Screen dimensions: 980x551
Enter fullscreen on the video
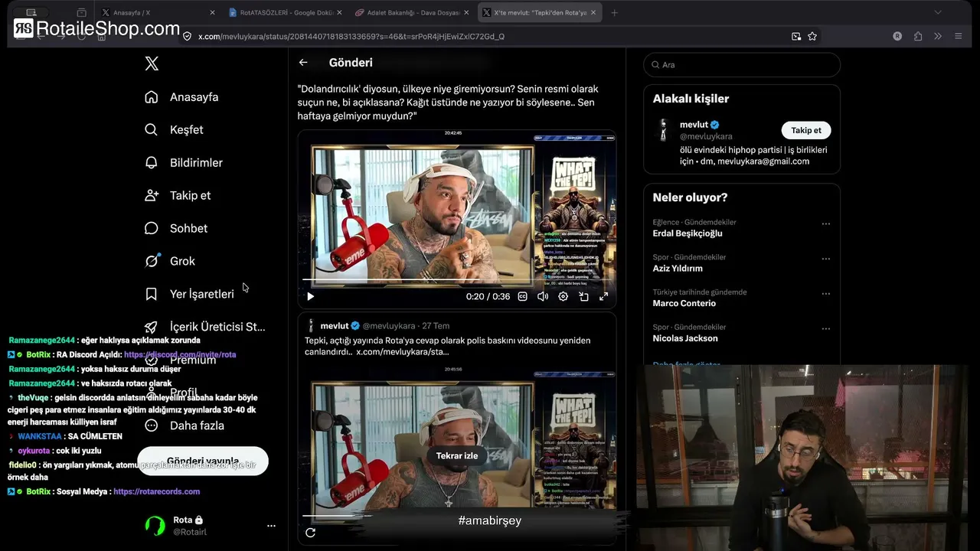(x=603, y=296)
